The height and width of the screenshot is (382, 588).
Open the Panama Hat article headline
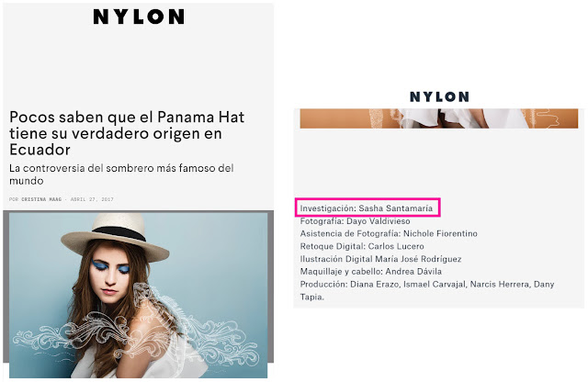(127, 133)
